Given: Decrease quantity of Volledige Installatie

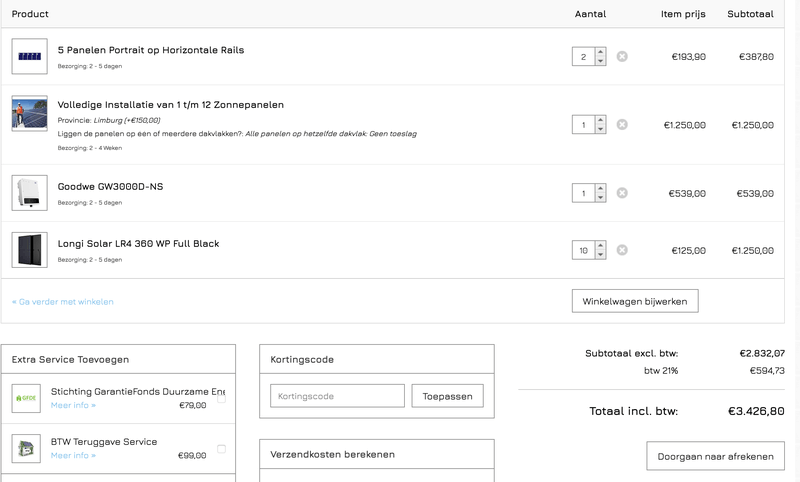Looking at the screenshot, I should [x=601, y=130].
